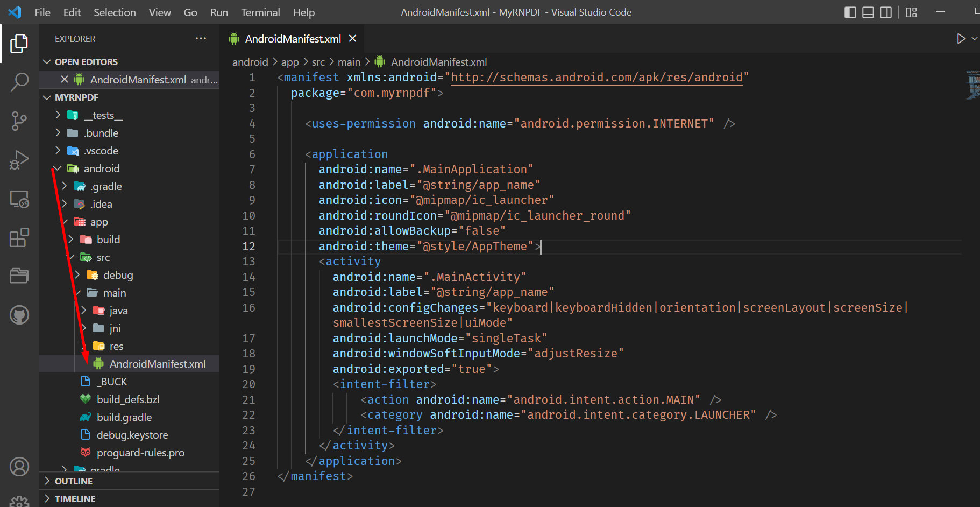Click the 'src' breadcrumb segment
The width and height of the screenshot is (980, 507).
[x=318, y=62]
